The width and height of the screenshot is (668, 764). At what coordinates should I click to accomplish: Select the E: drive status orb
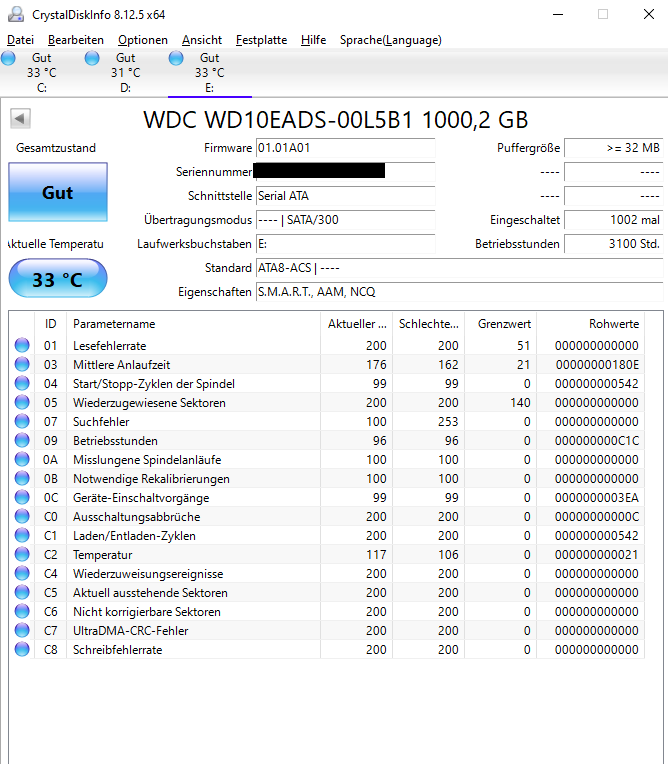tap(176, 58)
